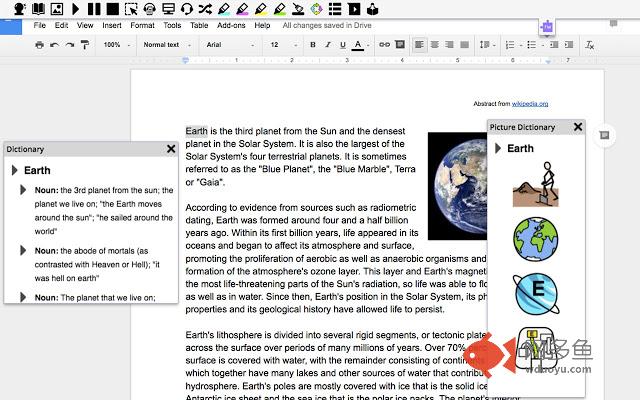The image size is (640, 400).
Task: Open the Tools menu
Action: pos(172,25)
